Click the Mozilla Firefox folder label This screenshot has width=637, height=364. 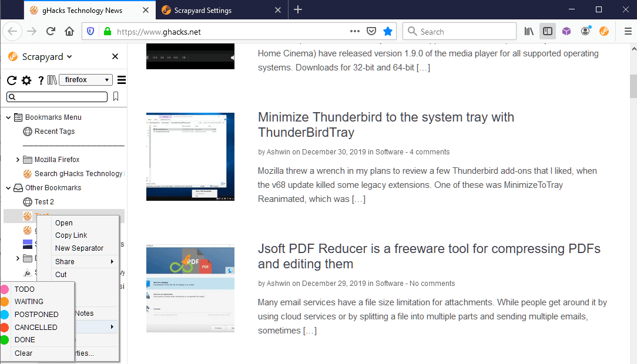[57, 160]
